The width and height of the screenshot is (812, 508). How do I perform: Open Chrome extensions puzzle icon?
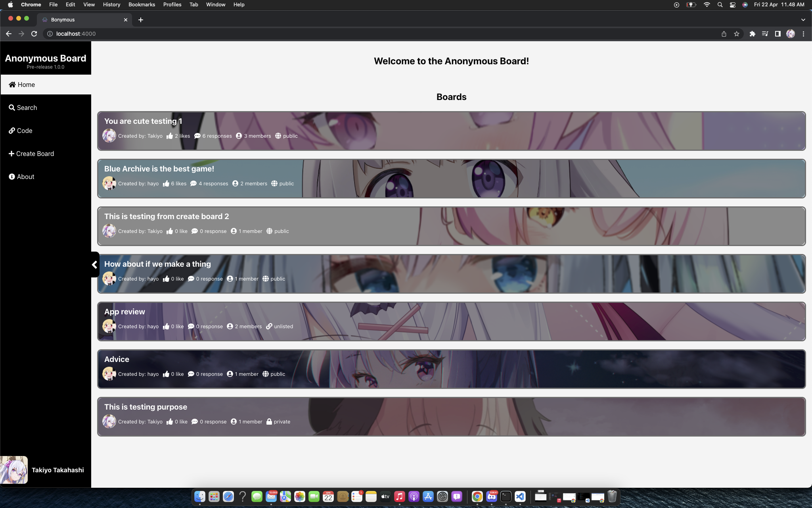pos(752,34)
